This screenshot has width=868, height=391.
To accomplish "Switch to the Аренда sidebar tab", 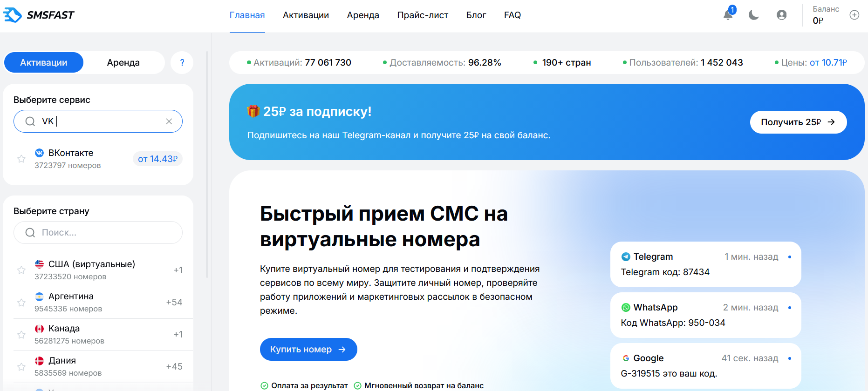I will pos(123,62).
